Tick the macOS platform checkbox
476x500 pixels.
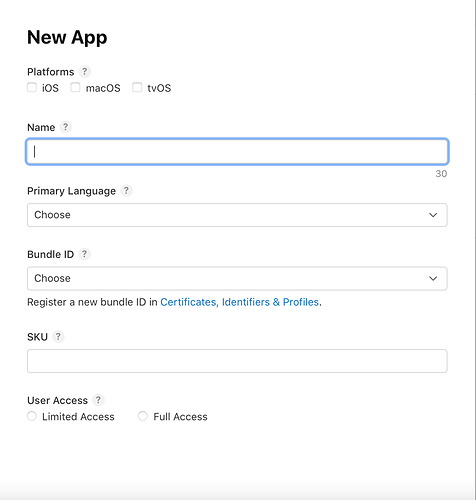pyautogui.click(x=75, y=88)
